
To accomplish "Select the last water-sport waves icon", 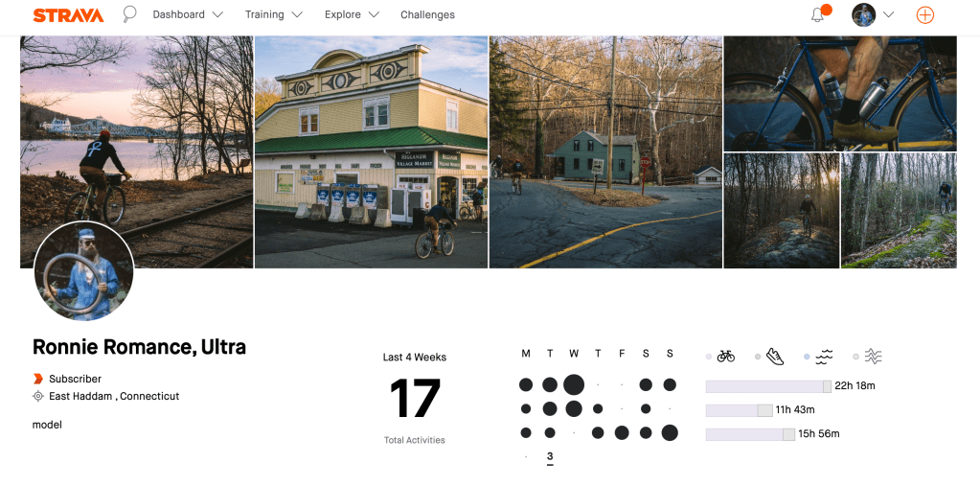I will 873,357.
